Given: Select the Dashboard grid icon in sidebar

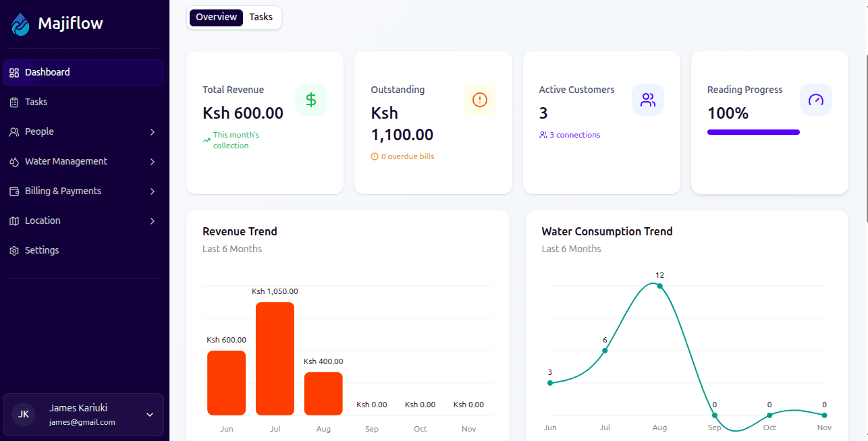Looking at the screenshot, I should 13,71.
